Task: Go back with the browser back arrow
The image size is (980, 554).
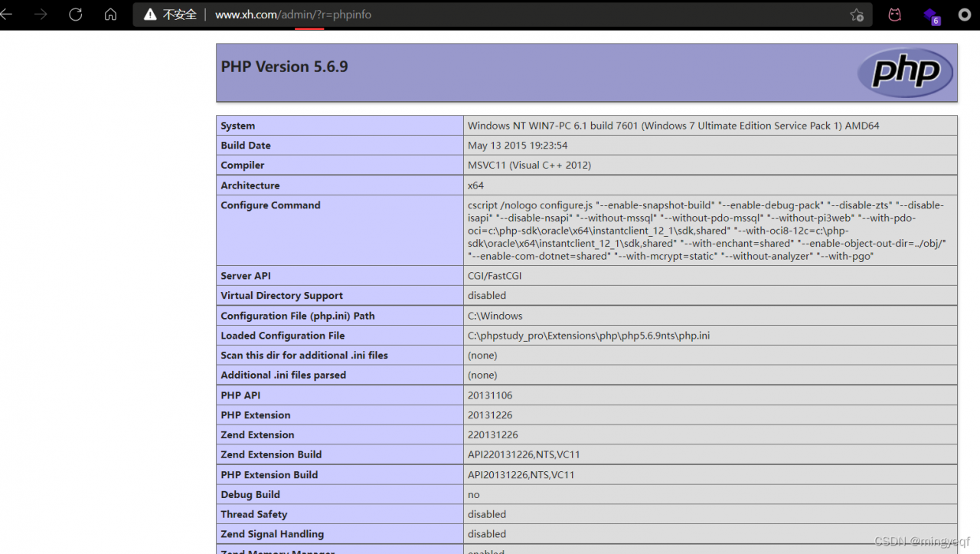Action: 6,15
